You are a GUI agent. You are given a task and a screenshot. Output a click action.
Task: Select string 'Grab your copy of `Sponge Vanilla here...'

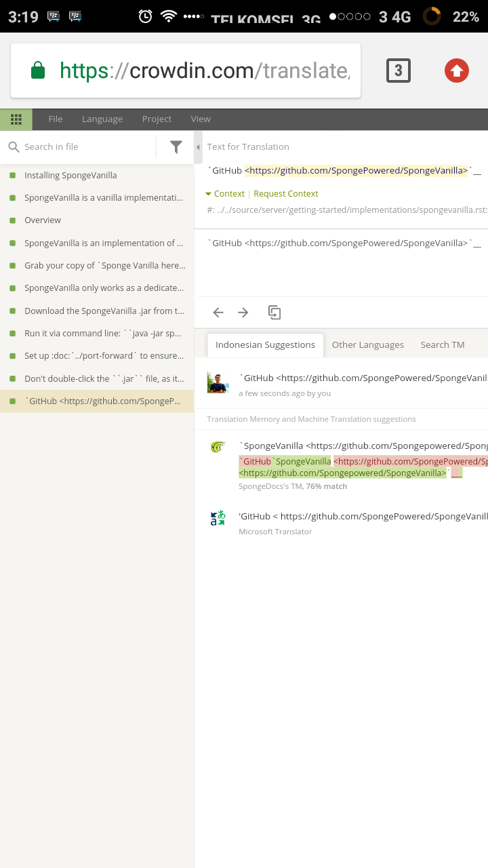point(97,265)
